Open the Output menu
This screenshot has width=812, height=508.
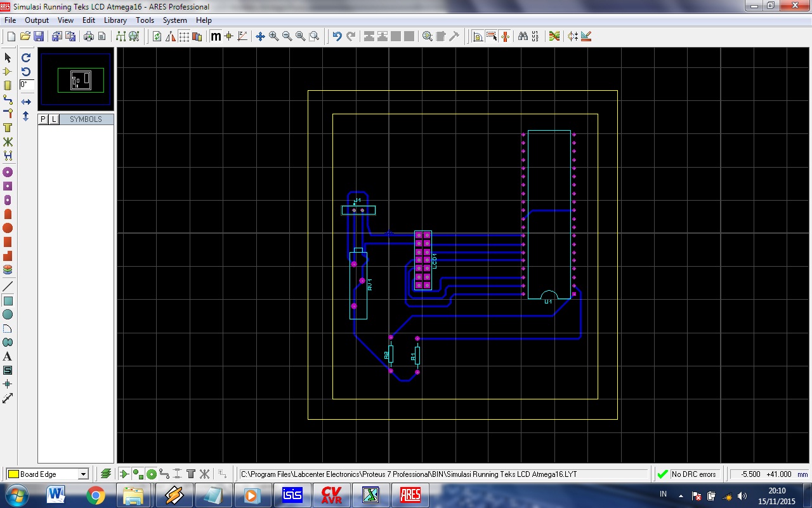(x=36, y=20)
